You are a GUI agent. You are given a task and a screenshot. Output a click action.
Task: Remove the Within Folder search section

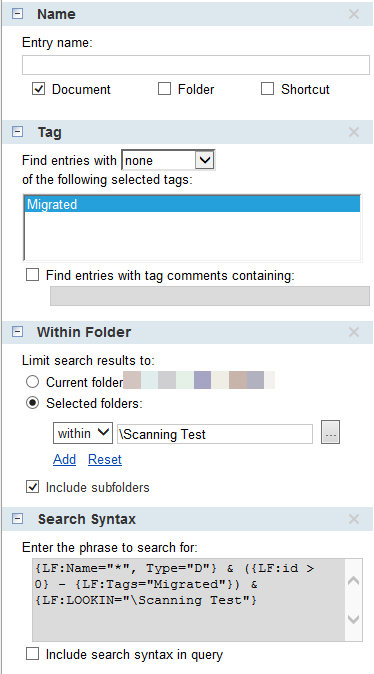(353, 332)
